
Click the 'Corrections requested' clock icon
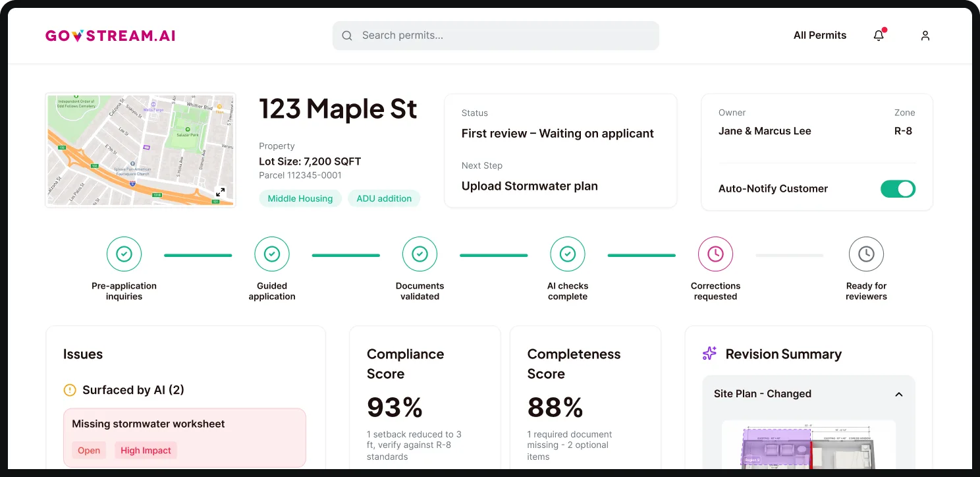715,254
